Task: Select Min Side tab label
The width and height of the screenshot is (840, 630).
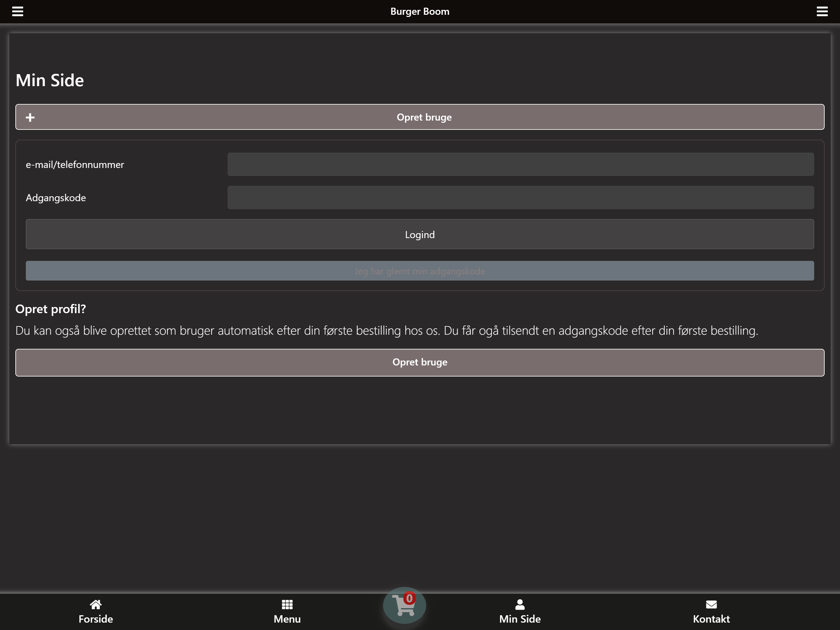Action: pyautogui.click(x=520, y=619)
